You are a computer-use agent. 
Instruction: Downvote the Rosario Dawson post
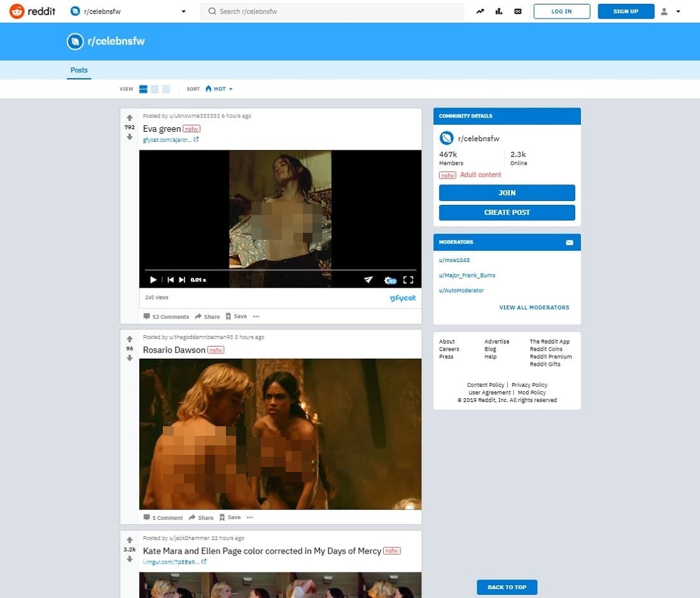(130, 358)
